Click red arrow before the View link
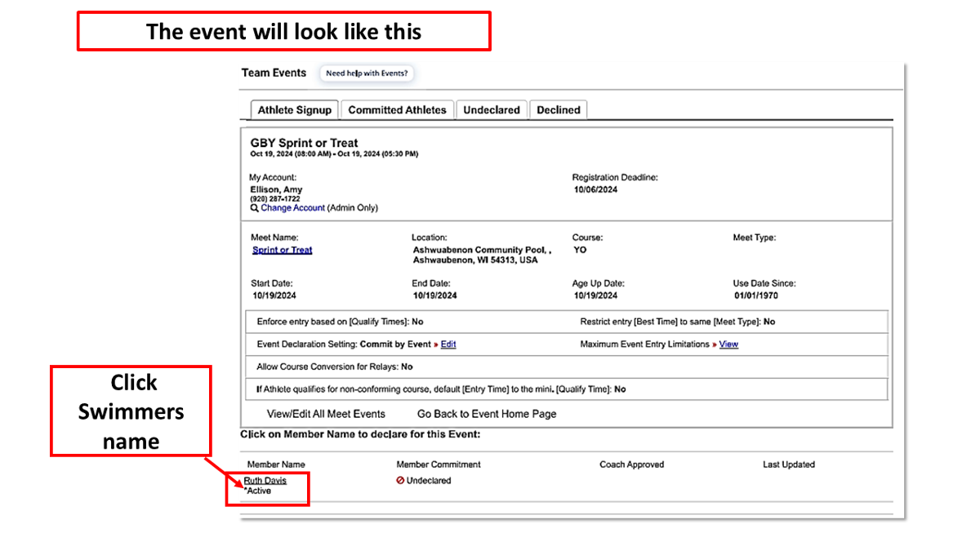980x551 pixels. coord(715,344)
